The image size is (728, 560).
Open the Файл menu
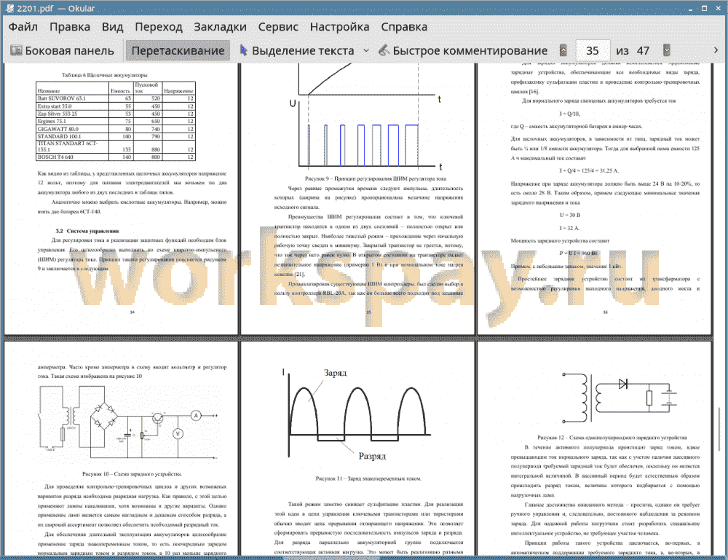click(x=23, y=27)
